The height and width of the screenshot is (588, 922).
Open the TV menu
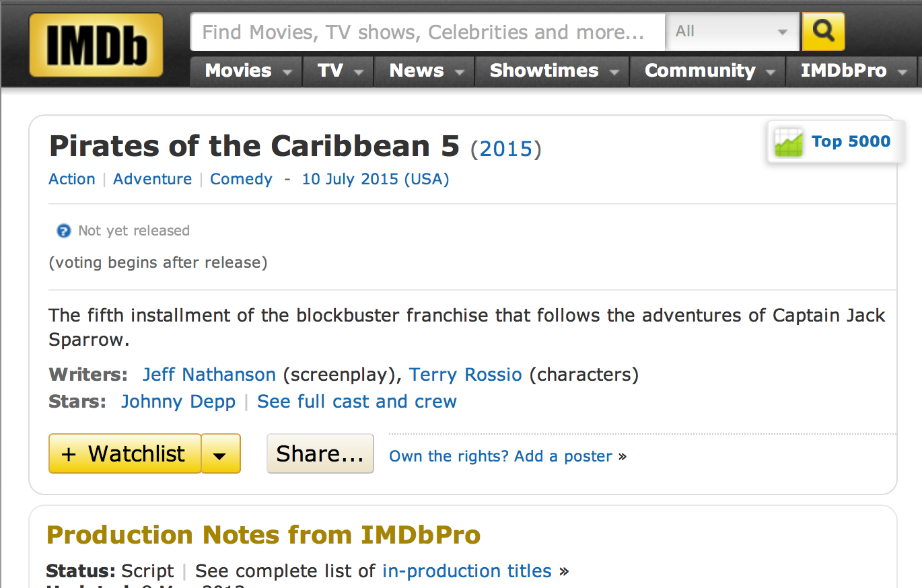[337, 71]
